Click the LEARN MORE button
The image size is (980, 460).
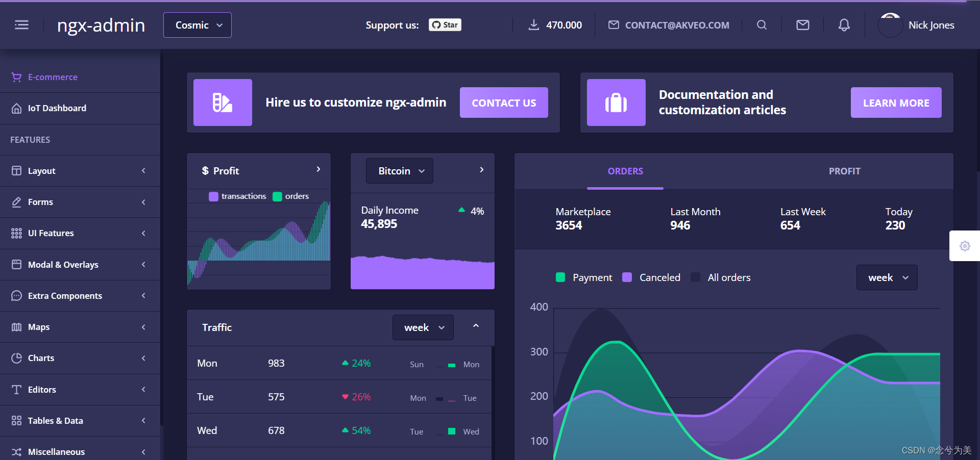point(896,103)
